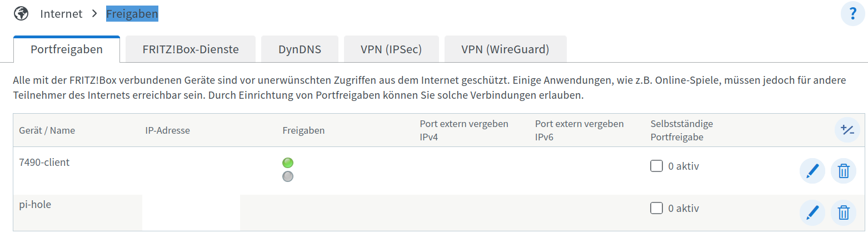868x233 pixels.
Task: Click the Internet breadcrumb link
Action: click(61, 14)
